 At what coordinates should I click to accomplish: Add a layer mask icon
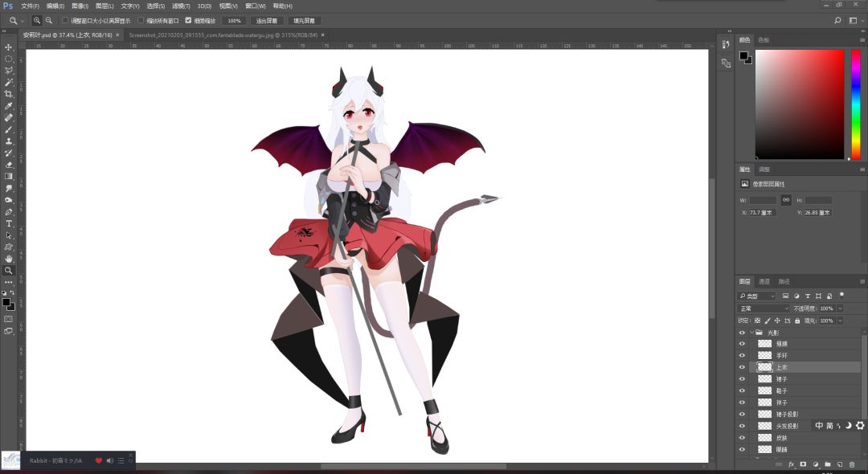(x=803, y=464)
